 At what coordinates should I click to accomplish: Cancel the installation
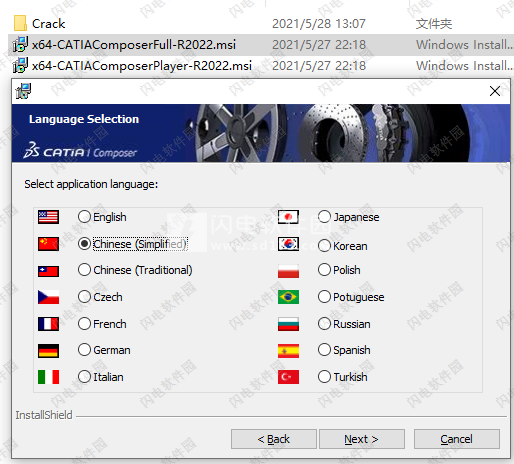[x=457, y=439]
